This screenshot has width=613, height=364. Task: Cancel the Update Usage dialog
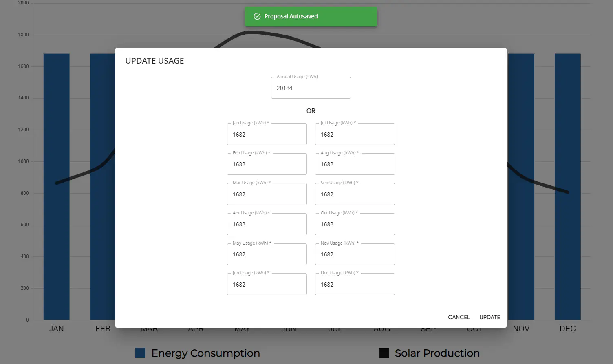(459, 317)
